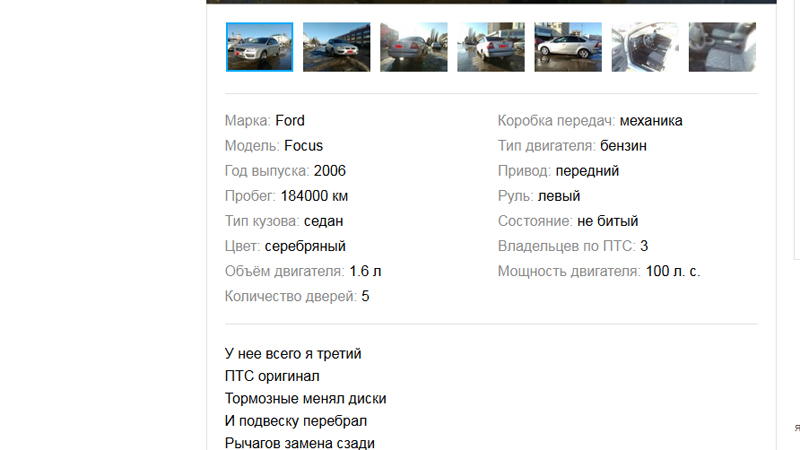Screen dimensions: 800x450
Task: Click the model value Focus
Action: point(303,146)
